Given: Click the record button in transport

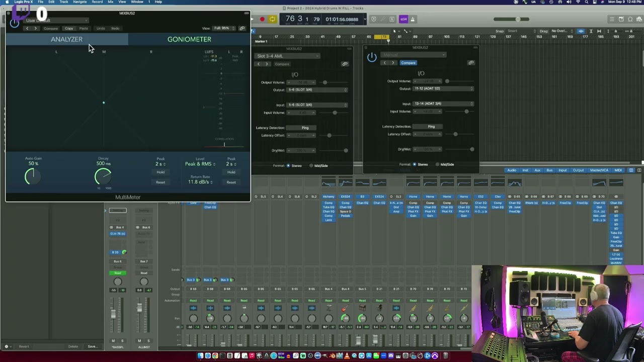Looking at the screenshot, I should tap(262, 19).
